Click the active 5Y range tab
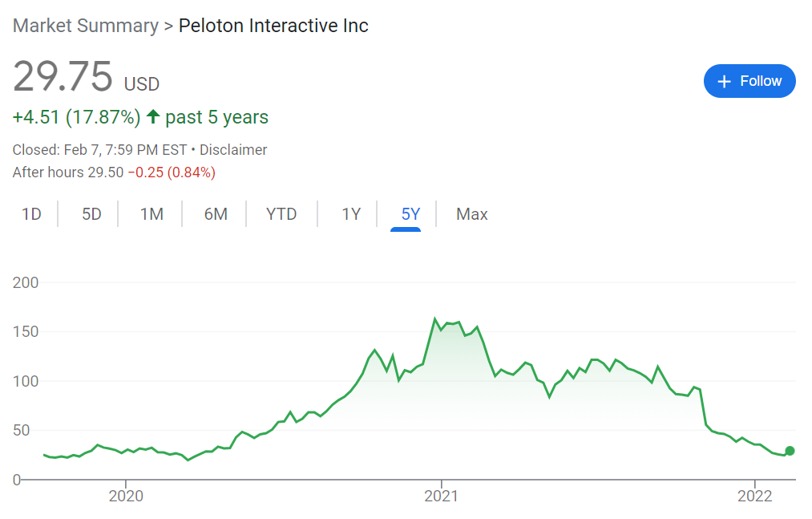Screen dimensions: 812x519 (410, 214)
